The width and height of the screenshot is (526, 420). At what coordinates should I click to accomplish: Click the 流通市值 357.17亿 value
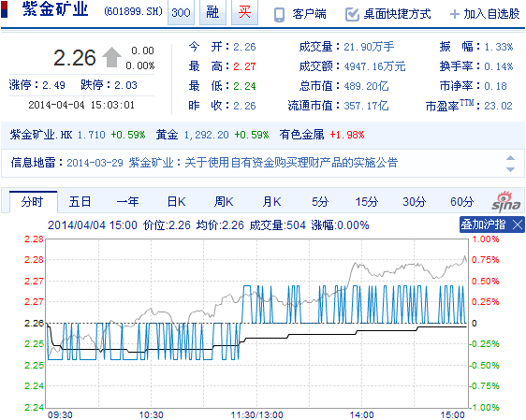(x=366, y=106)
